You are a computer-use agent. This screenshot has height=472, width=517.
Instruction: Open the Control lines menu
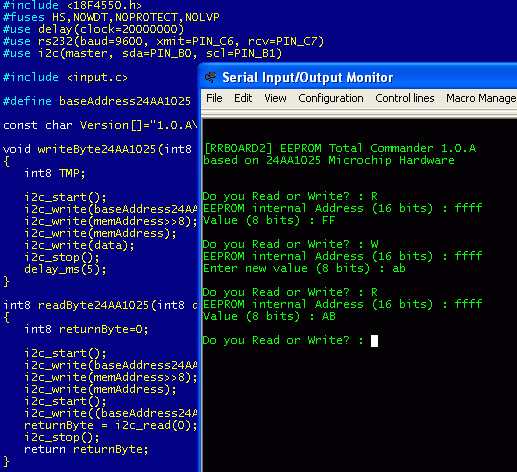[x=405, y=98]
